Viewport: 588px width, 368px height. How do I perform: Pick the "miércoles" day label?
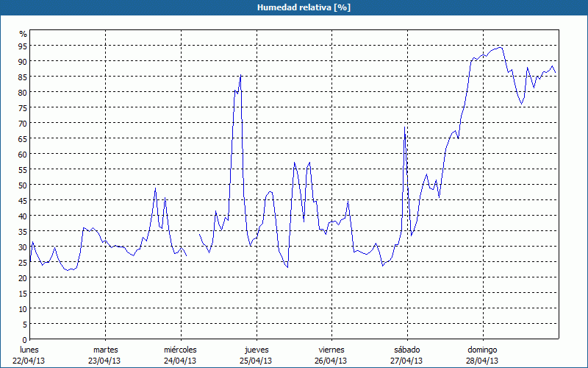(179, 350)
